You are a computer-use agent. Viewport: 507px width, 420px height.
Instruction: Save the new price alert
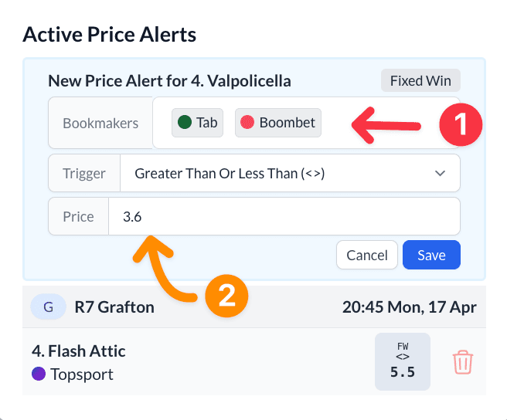tap(431, 255)
